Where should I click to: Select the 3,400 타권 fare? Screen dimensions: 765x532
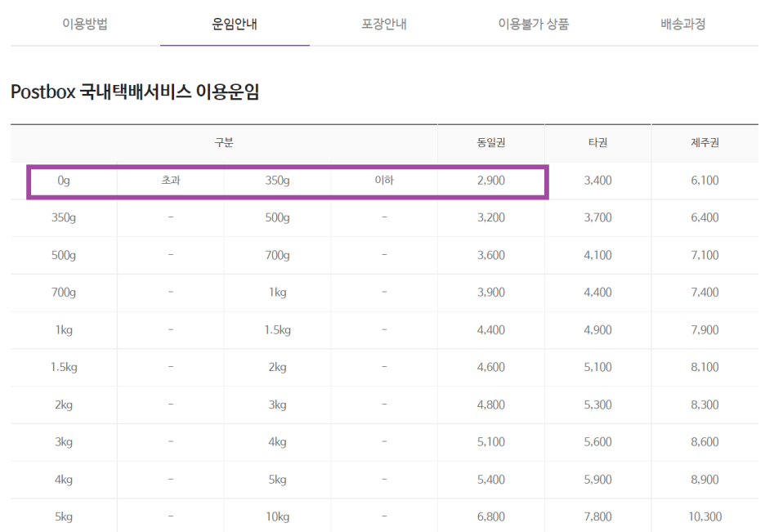pos(597,181)
